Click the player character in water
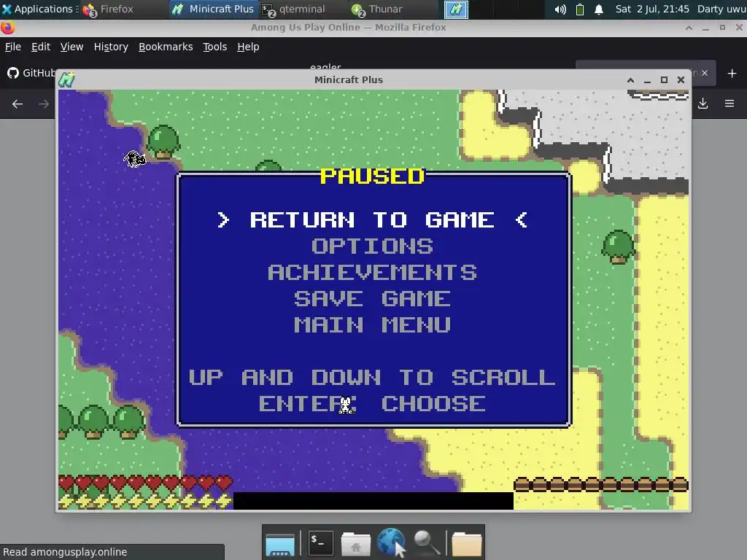The image size is (747, 560). click(x=135, y=158)
